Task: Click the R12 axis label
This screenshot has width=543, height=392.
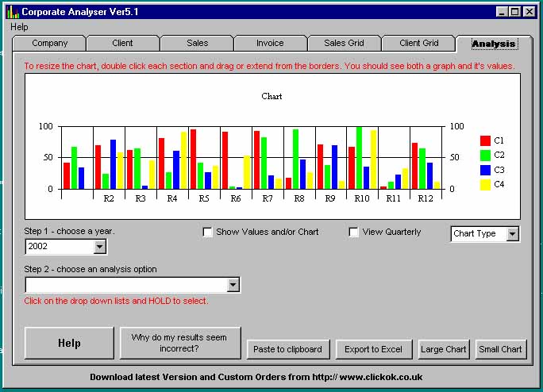Action: pos(426,198)
